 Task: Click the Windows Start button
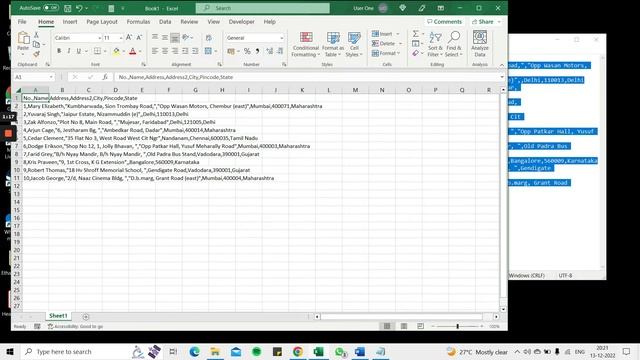point(10,351)
